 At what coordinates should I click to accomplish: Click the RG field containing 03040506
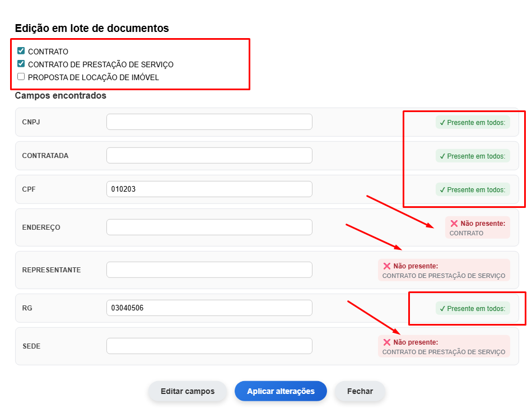pos(209,308)
